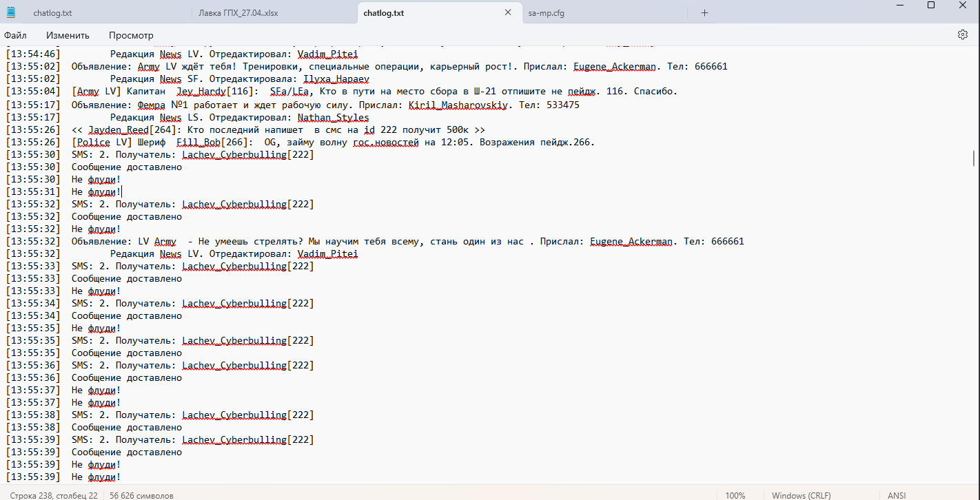Click LV Army in the 13:55:32 announcement
The width and height of the screenshot is (980, 500).
[157, 242]
